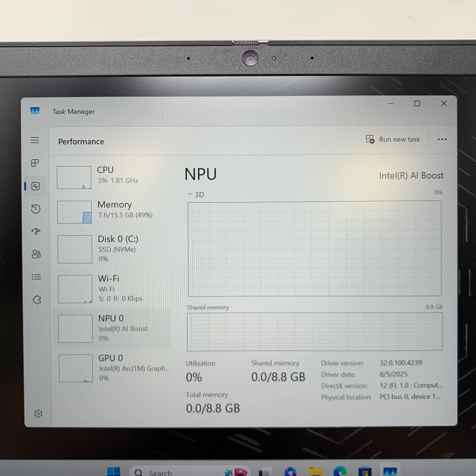Screen dimensions: 476x476
Task: Open the Details page icon
Action: tap(37, 277)
